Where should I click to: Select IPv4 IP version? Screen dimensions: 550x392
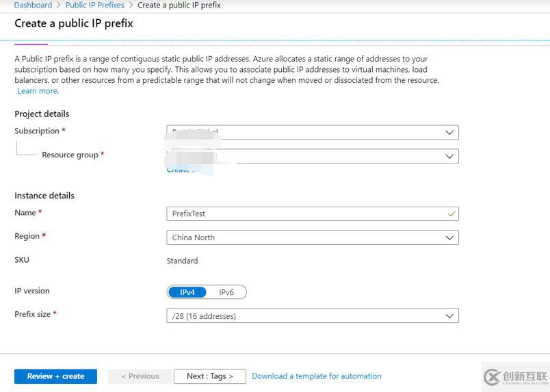coord(187,292)
